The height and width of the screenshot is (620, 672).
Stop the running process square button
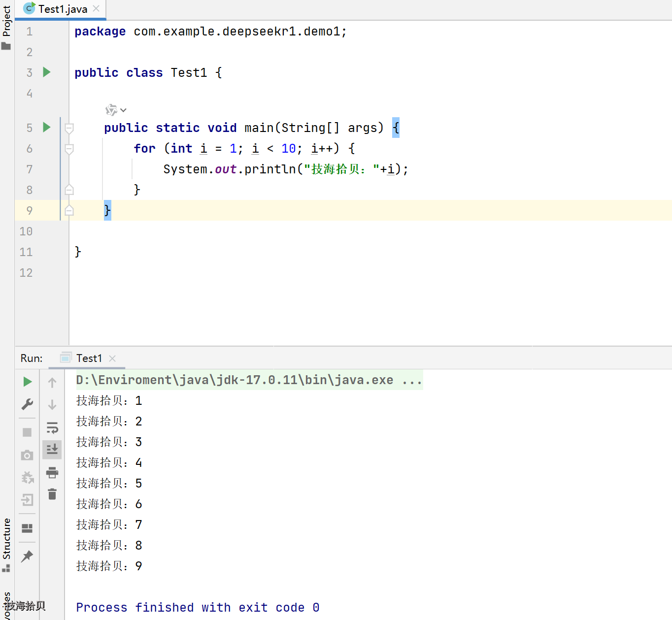click(x=27, y=432)
